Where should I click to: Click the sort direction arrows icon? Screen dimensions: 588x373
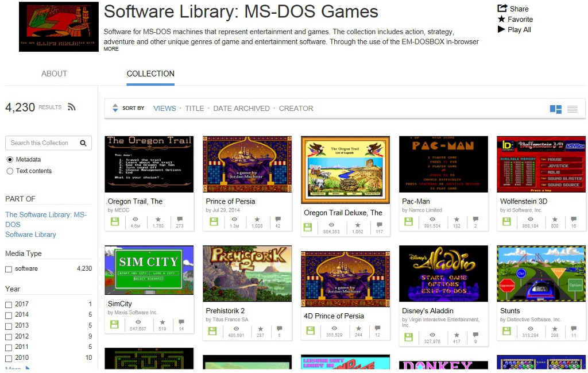tap(115, 108)
